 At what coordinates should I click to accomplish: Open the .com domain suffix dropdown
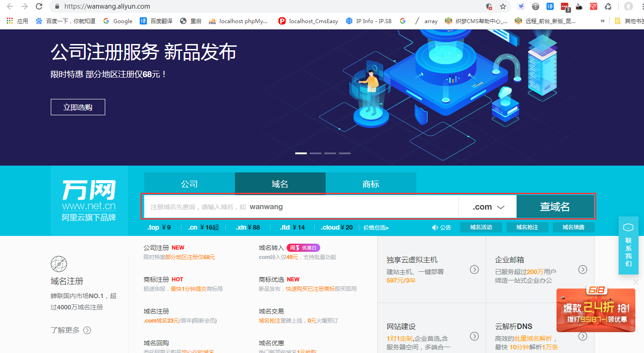(488, 207)
